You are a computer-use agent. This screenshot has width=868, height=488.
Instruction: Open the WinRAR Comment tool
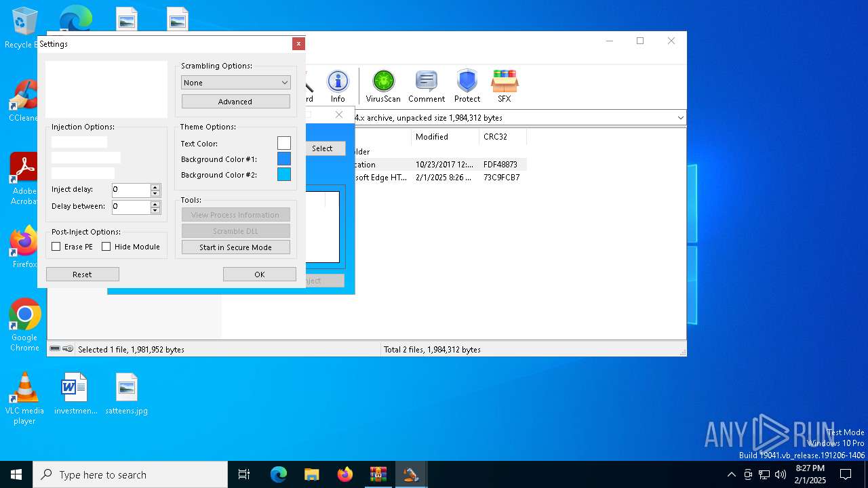pos(427,86)
